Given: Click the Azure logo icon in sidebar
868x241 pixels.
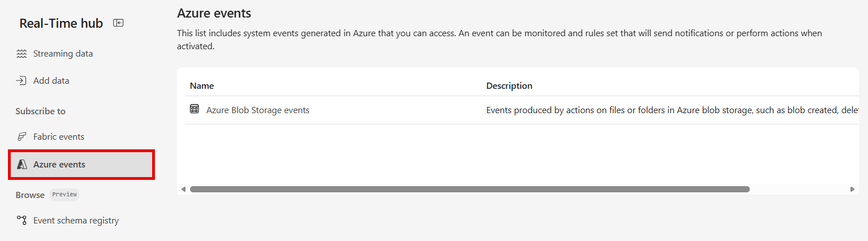Looking at the screenshot, I should tap(22, 165).
